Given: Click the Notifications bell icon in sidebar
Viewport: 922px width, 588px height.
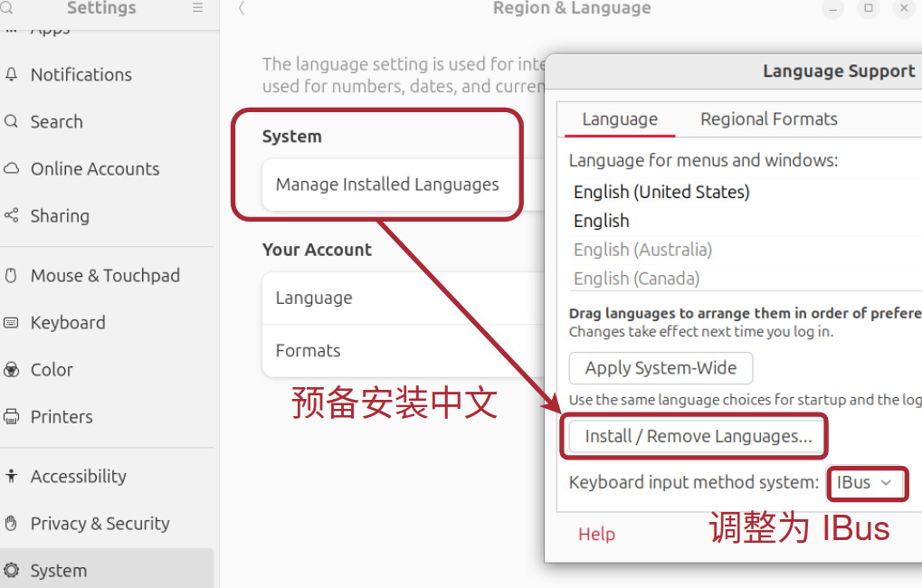Looking at the screenshot, I should [12, 75].
